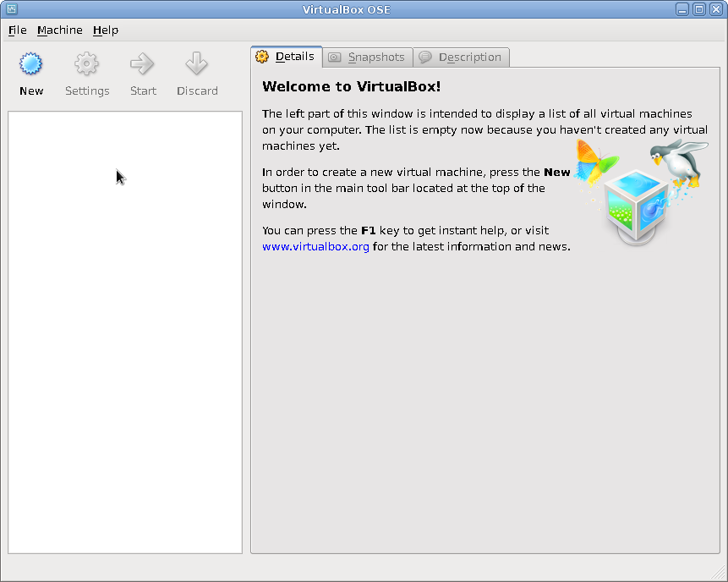Switch to the Description tab
728x582 pixels.
click(461, 58)
